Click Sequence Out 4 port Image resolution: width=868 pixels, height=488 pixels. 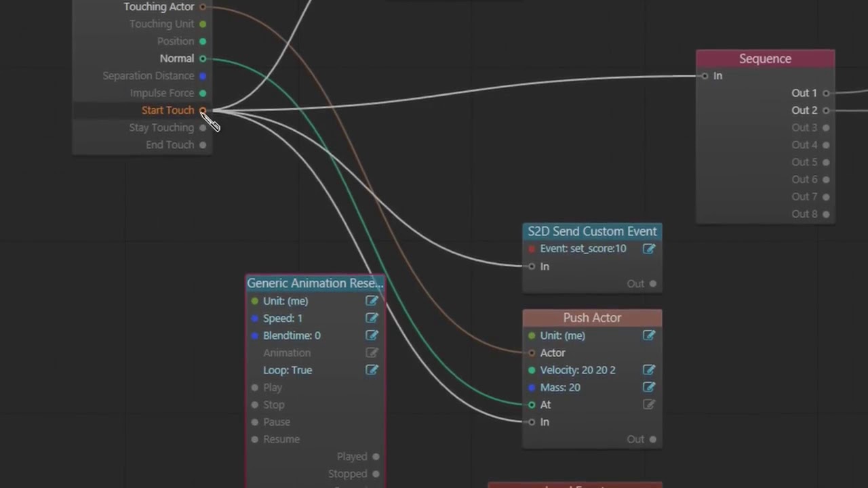click(x=826, y=145)
